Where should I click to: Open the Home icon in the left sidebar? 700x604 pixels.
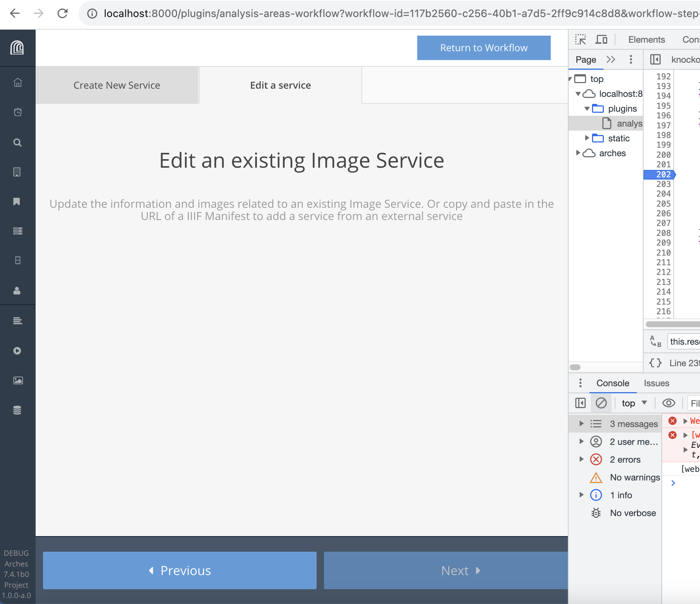pyautogui.click(x=17, y=83)
